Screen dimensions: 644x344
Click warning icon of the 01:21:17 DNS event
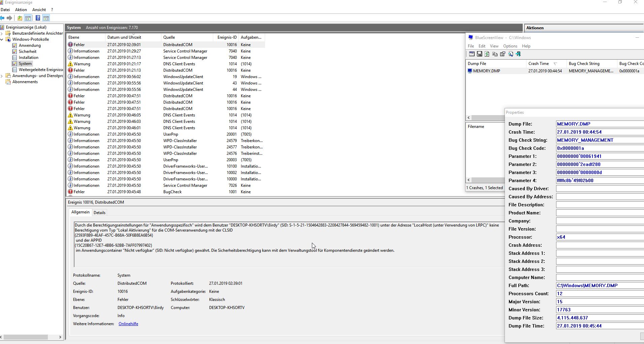point(70,64)
